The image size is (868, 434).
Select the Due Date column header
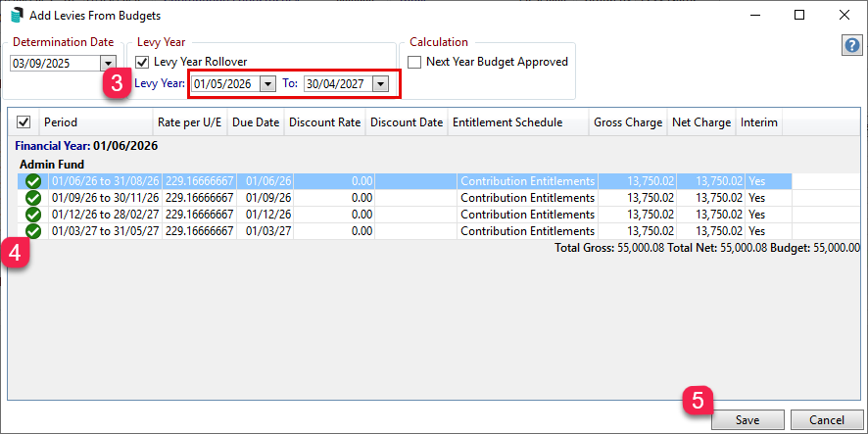pyautogui.click(x=256, y=122)
